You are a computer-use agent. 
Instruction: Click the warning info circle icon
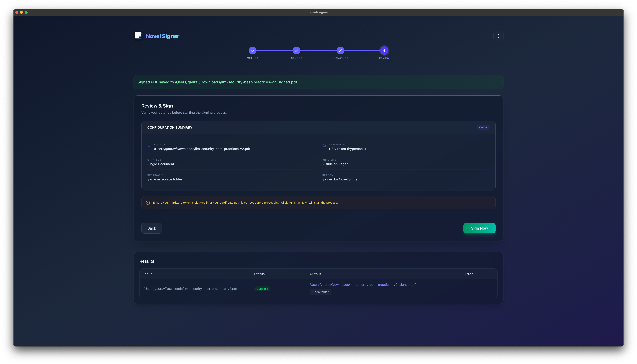click(x=148, y=203)
